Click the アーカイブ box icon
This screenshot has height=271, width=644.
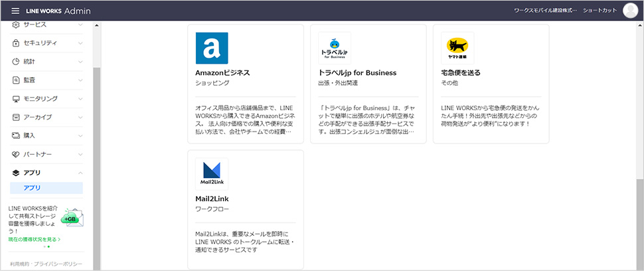16,117
